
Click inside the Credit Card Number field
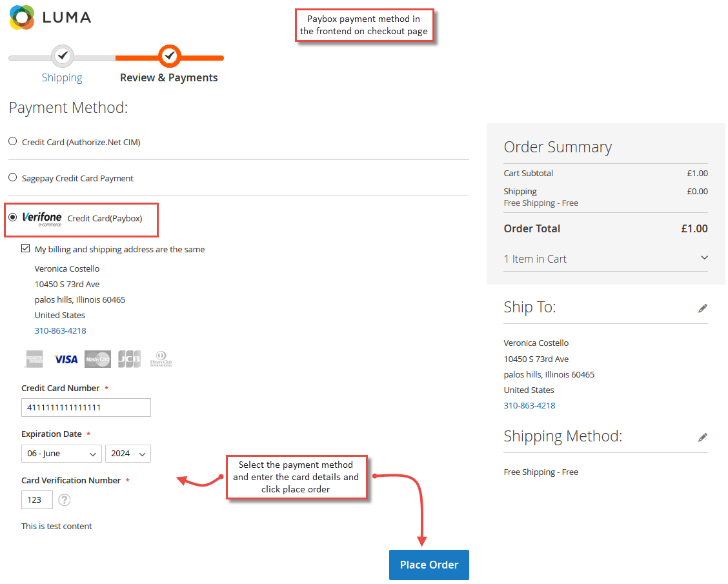click(86, 407)
